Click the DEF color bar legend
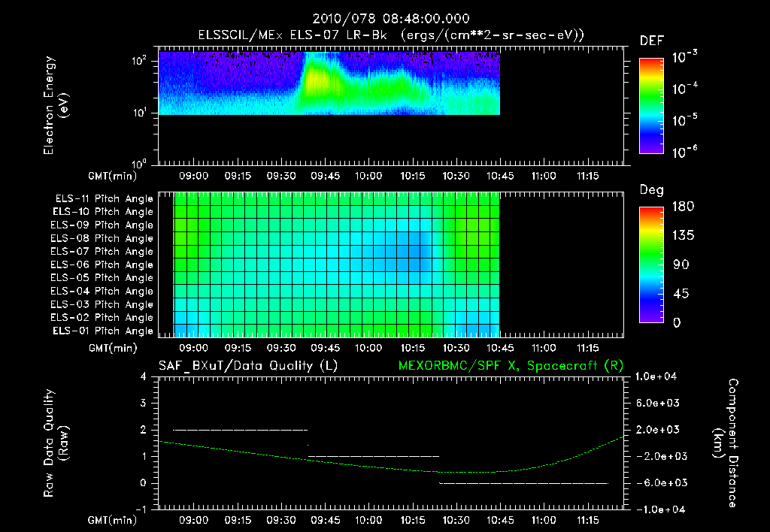Screen dimensions: 770x532 point(652,105)
